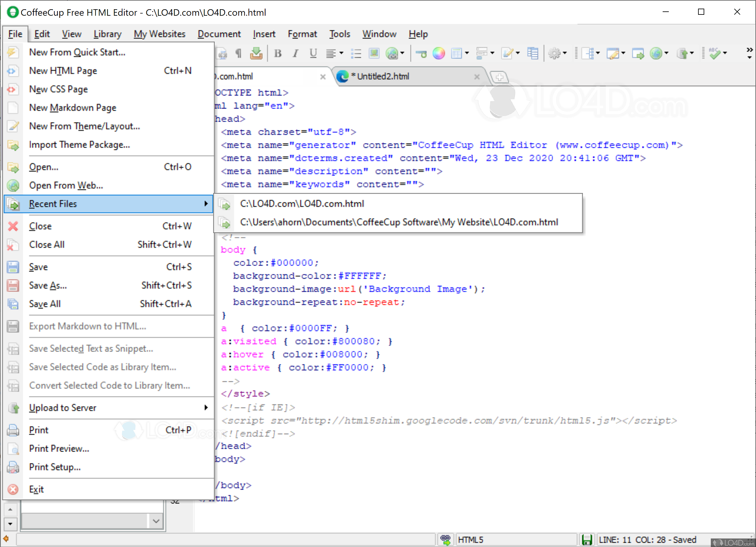Viewport: 756px width, 547px height.
Task: Click the paragraph mark toolbar icon
Action: click(x=238, y=53)
